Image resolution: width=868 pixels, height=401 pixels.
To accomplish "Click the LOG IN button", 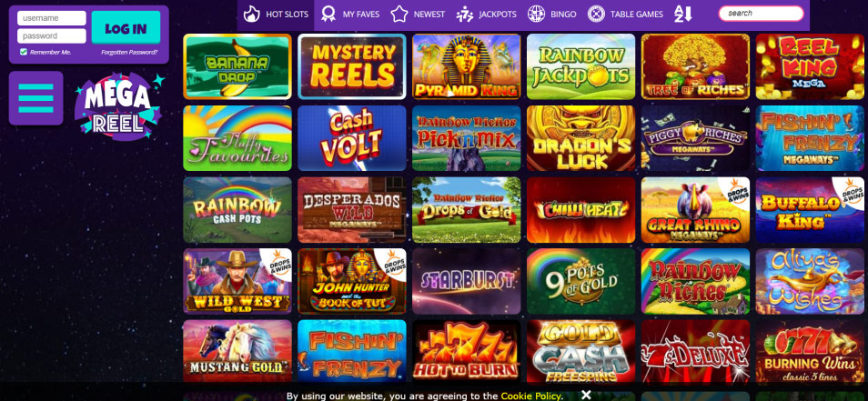I will click(x=126, y=28).
